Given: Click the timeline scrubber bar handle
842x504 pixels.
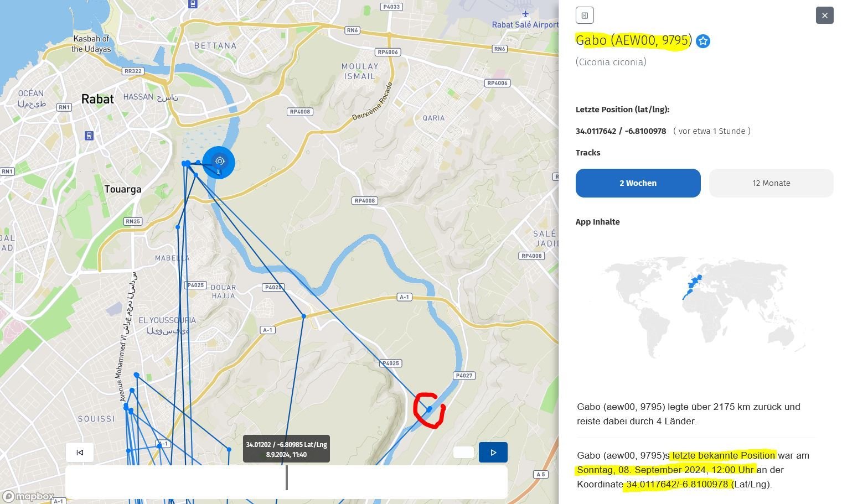Looking at the screenshot, I should click(286, 478).
